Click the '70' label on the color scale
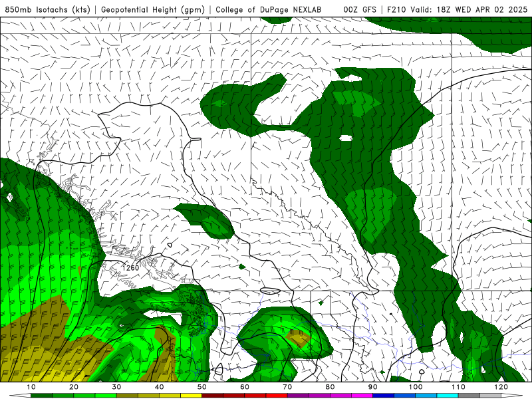 pos(287,387)
